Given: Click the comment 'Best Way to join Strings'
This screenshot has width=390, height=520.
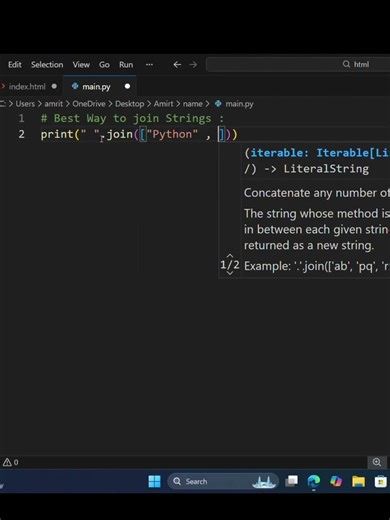Looking at the screenshot, I should pyautogui.click(x=132, y=118).
